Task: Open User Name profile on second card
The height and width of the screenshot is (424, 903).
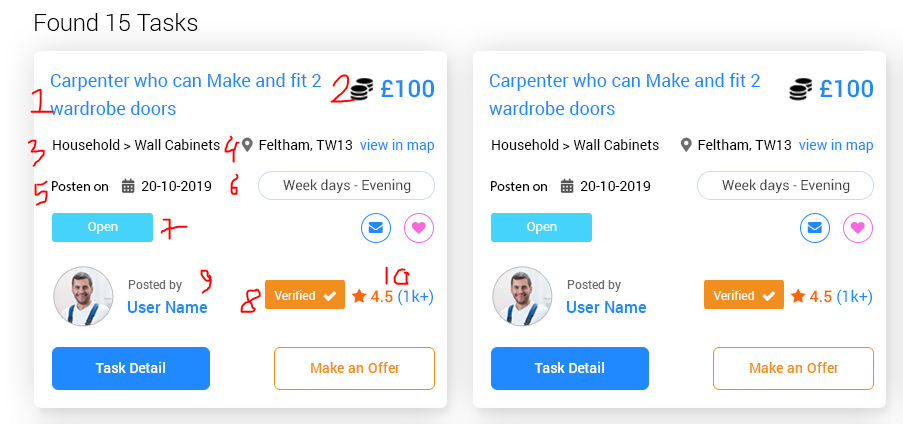Action: click(606, 307)
